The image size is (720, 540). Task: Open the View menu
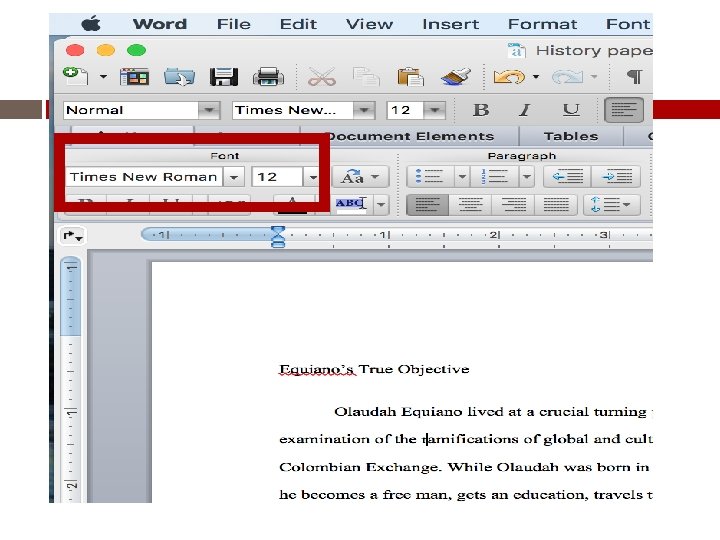click(x=369, y=24)
